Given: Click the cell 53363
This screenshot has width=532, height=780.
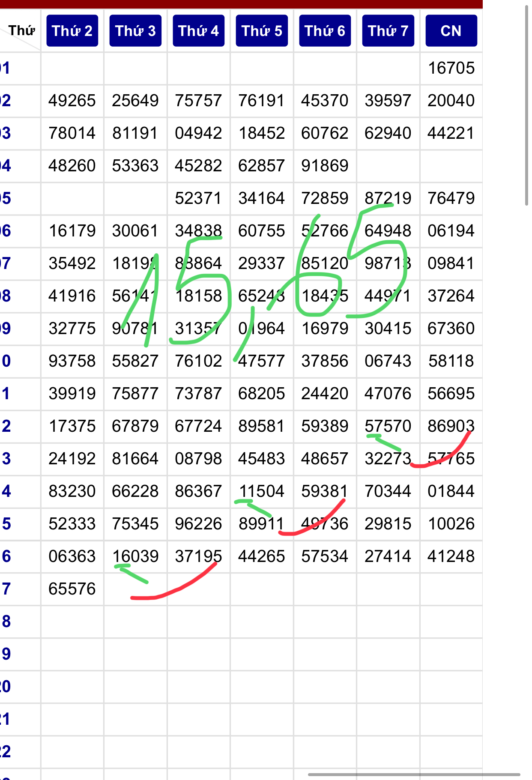Looking at the screenshot, I should pos(135,166).
